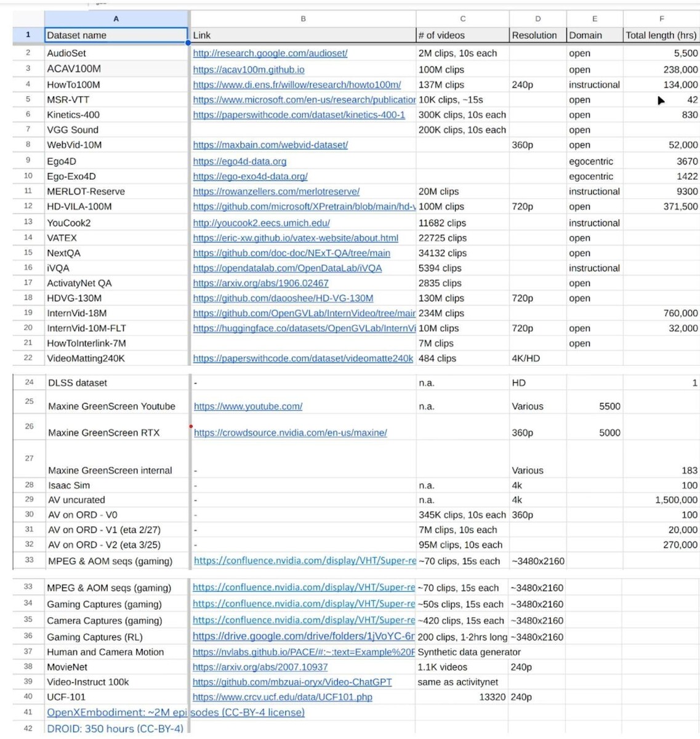
Task: Select the '4K/HD' resolution cell
Action: coord(537,358)
